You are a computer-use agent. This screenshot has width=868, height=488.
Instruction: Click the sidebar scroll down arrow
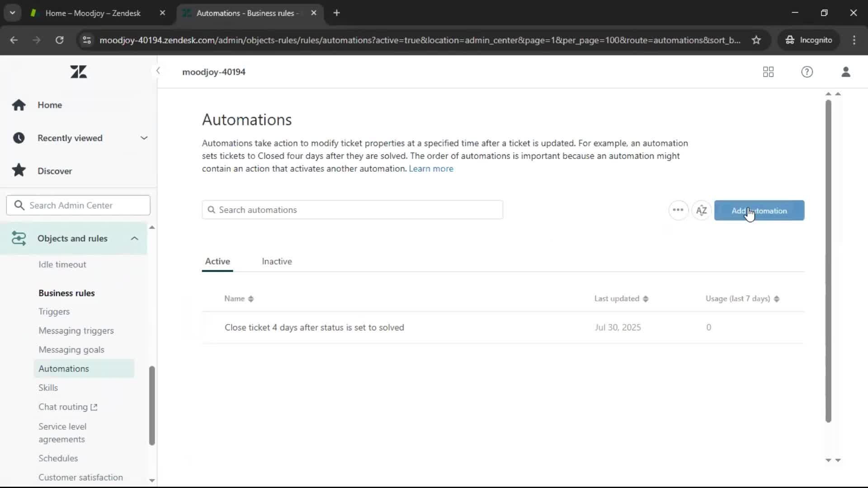[x=152, y=480]
